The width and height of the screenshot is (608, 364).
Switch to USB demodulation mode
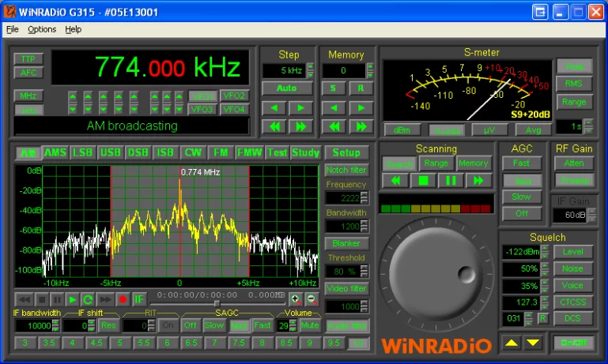[110, 152]
